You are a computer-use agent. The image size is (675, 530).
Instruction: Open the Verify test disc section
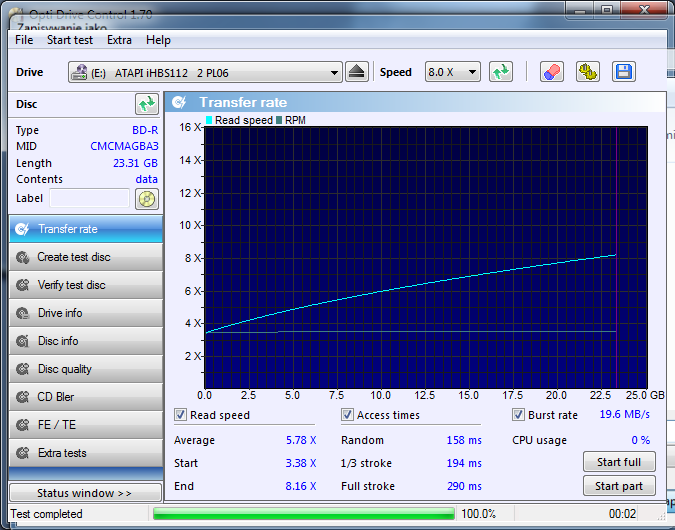(x=86, y=285)
